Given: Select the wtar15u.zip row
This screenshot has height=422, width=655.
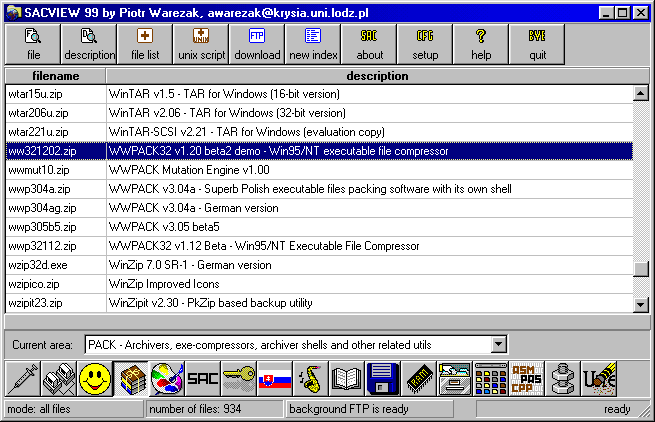Looking at the screenshot, I should 320,94.
